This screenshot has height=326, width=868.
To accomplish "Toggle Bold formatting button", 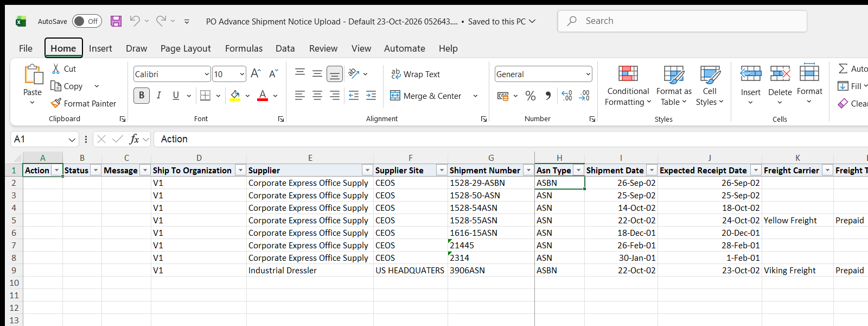I will click(142, 96).
